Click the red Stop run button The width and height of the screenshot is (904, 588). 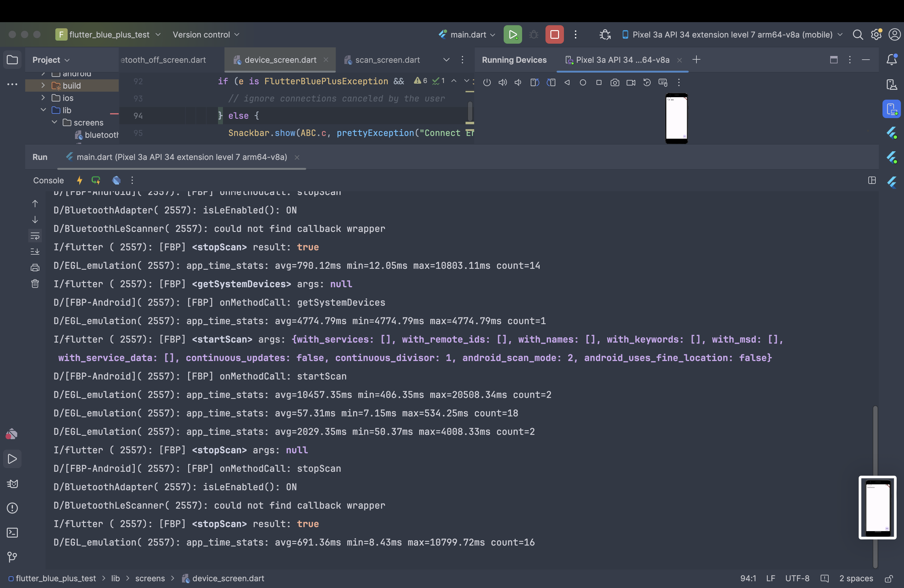point(554,34)
